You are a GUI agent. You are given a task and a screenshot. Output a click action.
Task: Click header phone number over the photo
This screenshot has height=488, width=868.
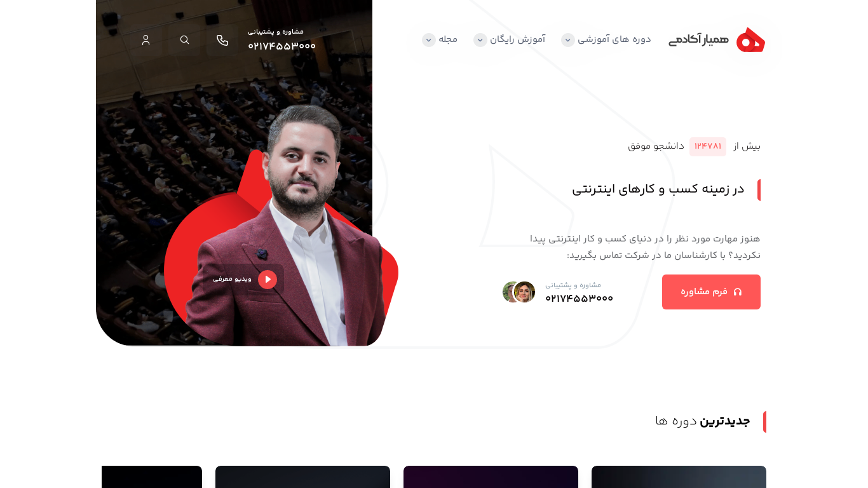(x=281, y=46)
